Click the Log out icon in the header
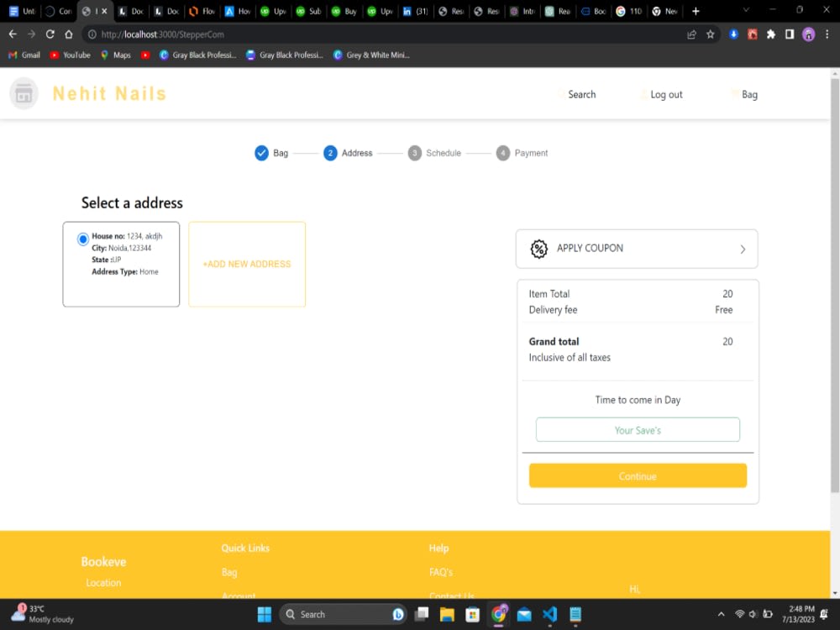The height and width of the screenshot is (630, 840). pyautogui.click(x=643, y=94)
